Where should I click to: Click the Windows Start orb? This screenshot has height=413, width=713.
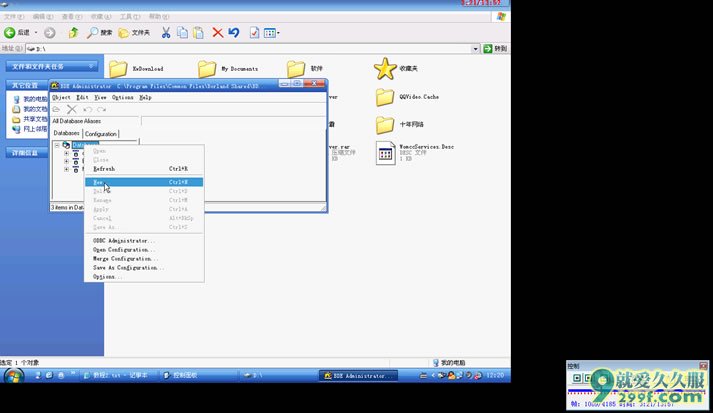pyautogui.click(x=14, y=376)
